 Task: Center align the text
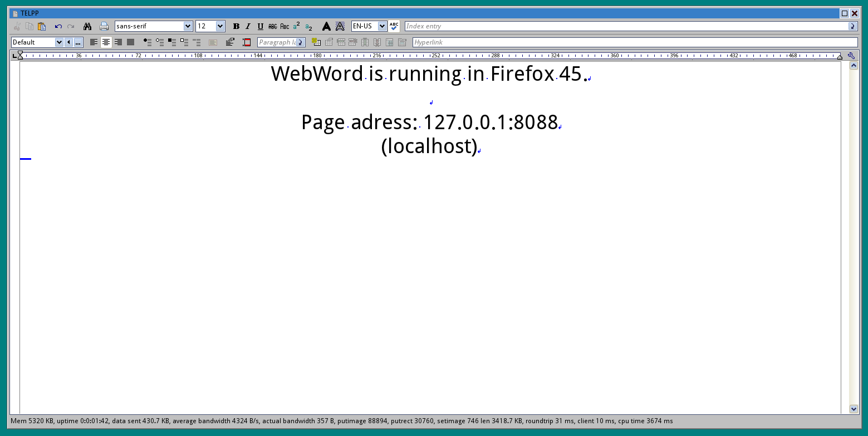tap(106, 42)
